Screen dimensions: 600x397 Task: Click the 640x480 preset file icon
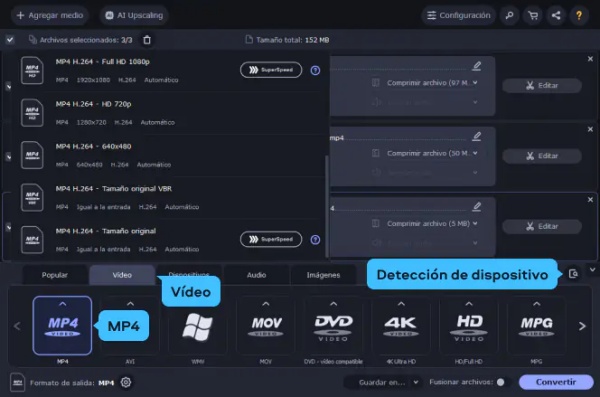(32, 155)
